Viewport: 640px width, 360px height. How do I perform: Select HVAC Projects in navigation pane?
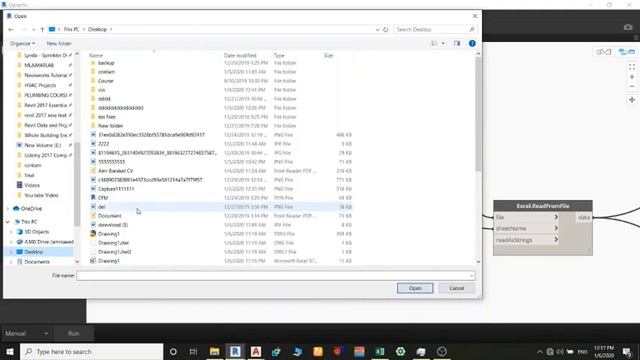point(40,85)
